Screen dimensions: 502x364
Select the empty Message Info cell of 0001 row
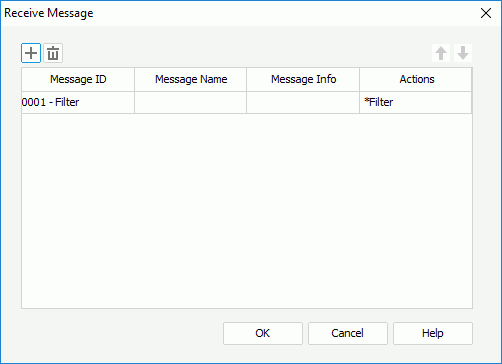pos(303,102)
